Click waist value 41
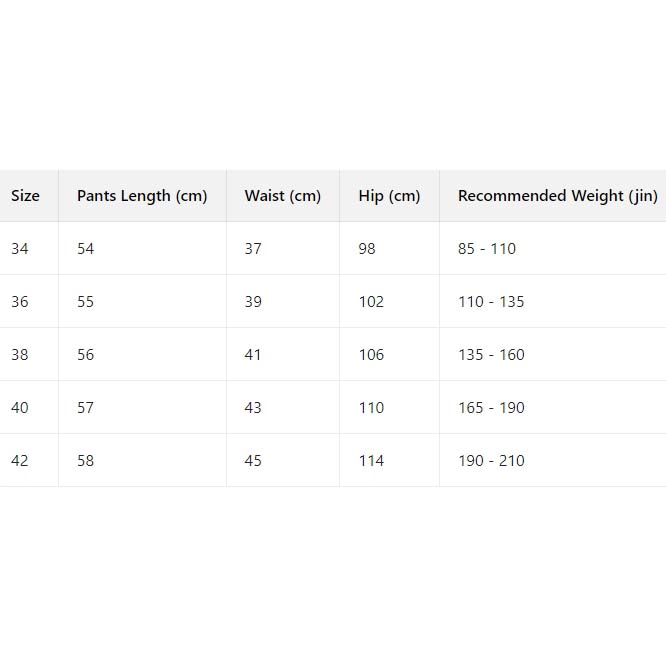The image size is (666, 666). click(253, 355)
